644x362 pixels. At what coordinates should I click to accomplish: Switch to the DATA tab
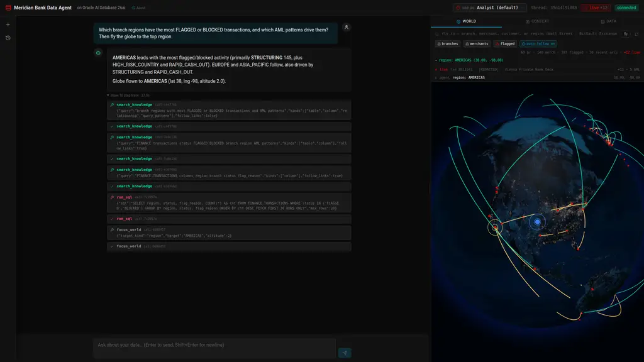click(x=608, y=21)
